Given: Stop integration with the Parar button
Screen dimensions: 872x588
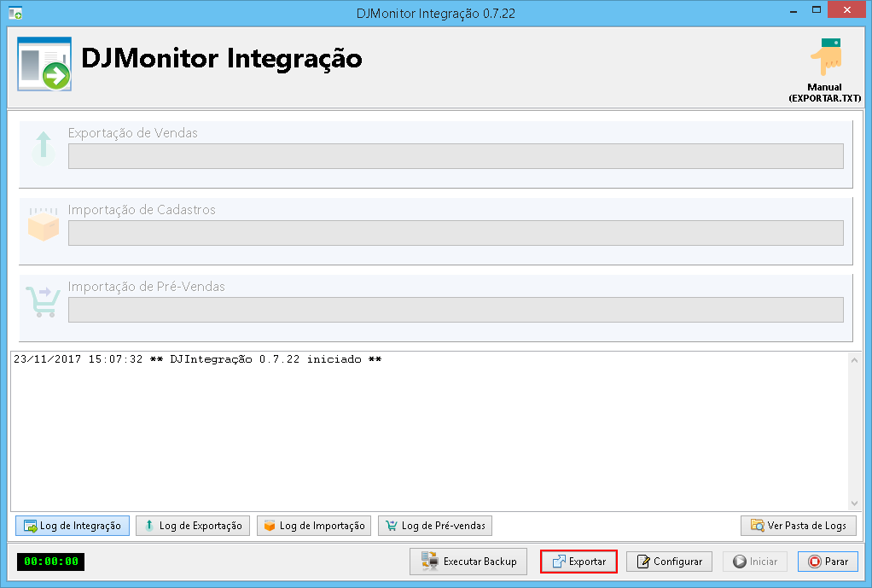Looking at the screenshot, I should tap(828, 562).
